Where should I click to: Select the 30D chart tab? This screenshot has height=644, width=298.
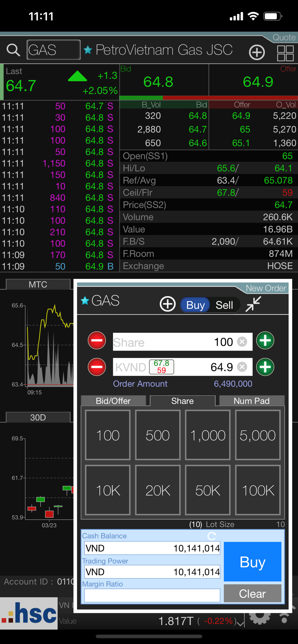(x=38, y=417)
